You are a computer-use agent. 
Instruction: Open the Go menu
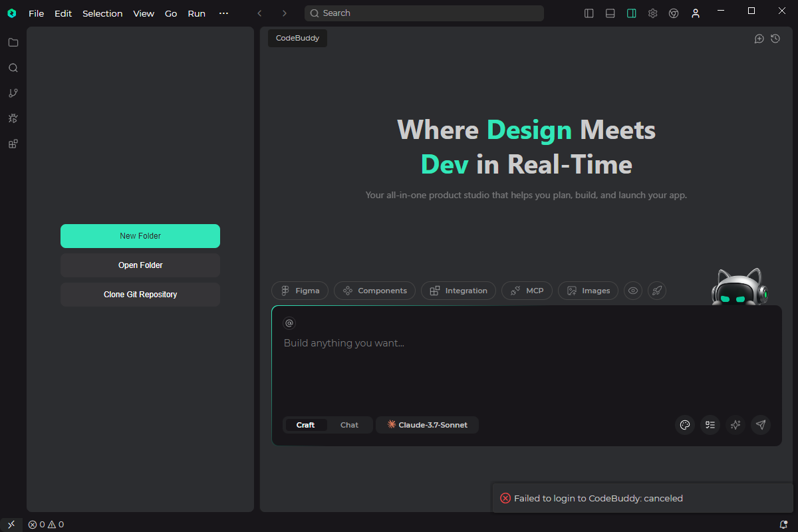pos(171,13)
